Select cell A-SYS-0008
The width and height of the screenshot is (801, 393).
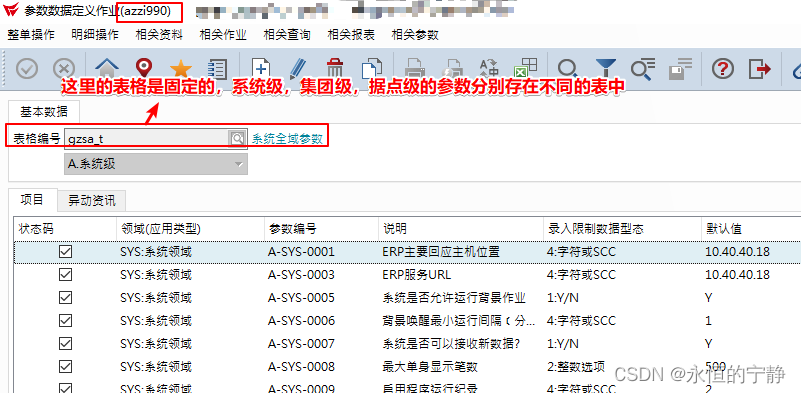[301, 367]
